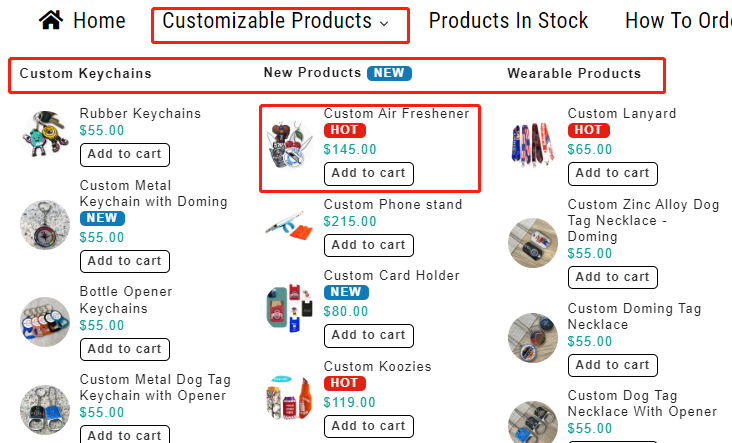
Task: Click the Custom Keychains category heading
Action: pos(86,73)
